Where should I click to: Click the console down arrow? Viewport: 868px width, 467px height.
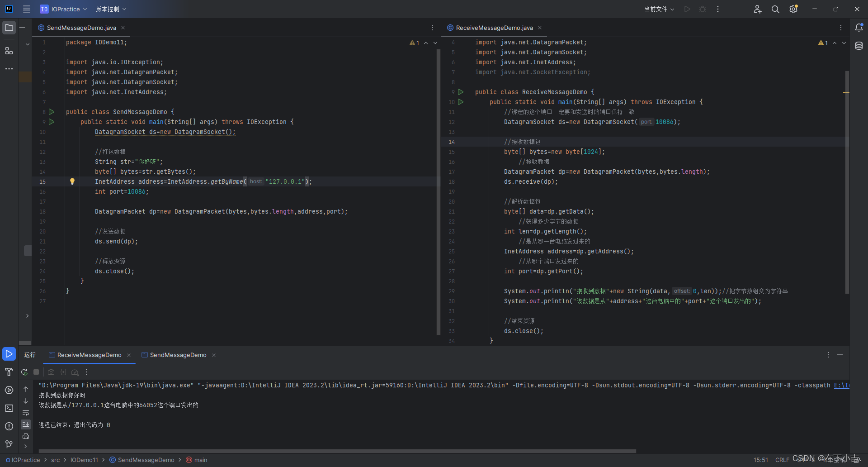[26, 401]
